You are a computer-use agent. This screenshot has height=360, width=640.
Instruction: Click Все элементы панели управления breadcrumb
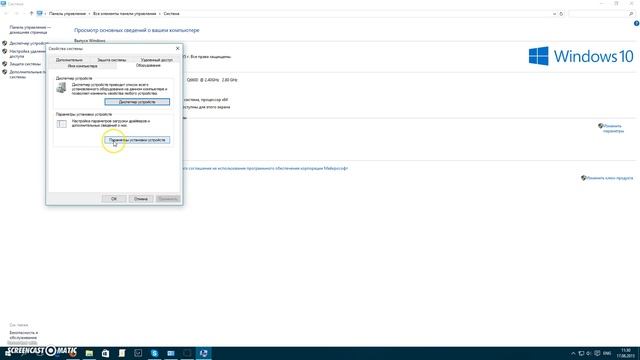click(x=124, y=13)
